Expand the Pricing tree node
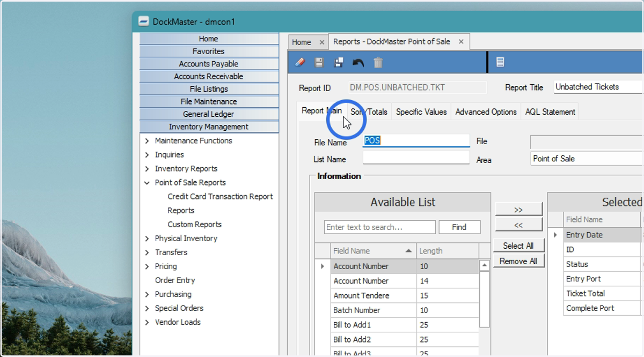 click(x=147, y=266)
